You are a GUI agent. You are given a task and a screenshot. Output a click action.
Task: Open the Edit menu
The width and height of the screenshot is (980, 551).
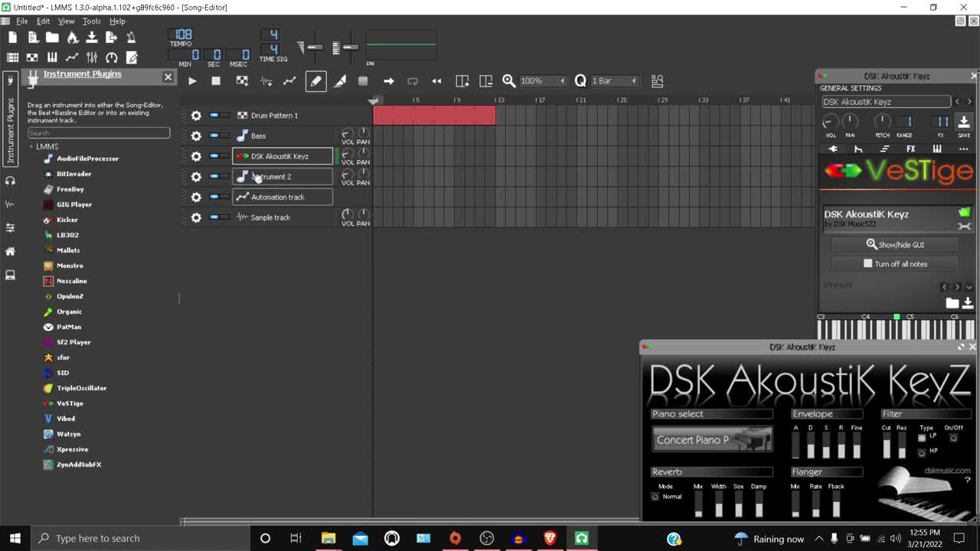tap(44, 21)
